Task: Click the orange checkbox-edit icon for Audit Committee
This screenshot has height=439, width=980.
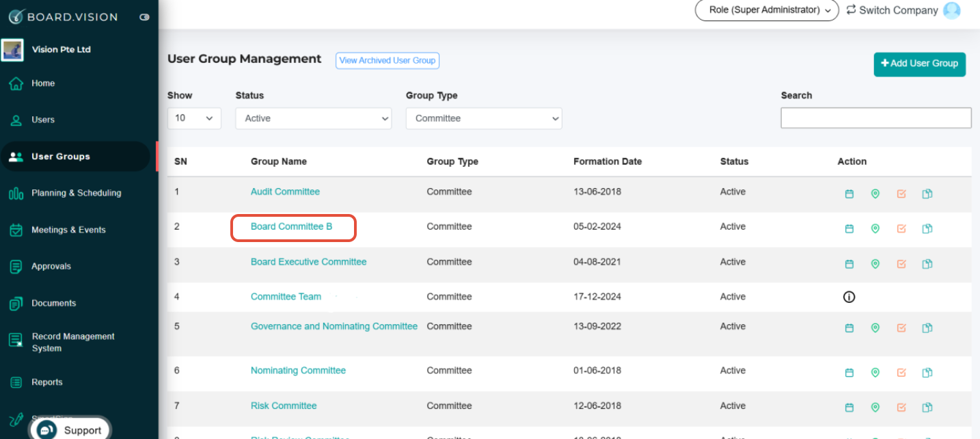Action: [901, 194]
